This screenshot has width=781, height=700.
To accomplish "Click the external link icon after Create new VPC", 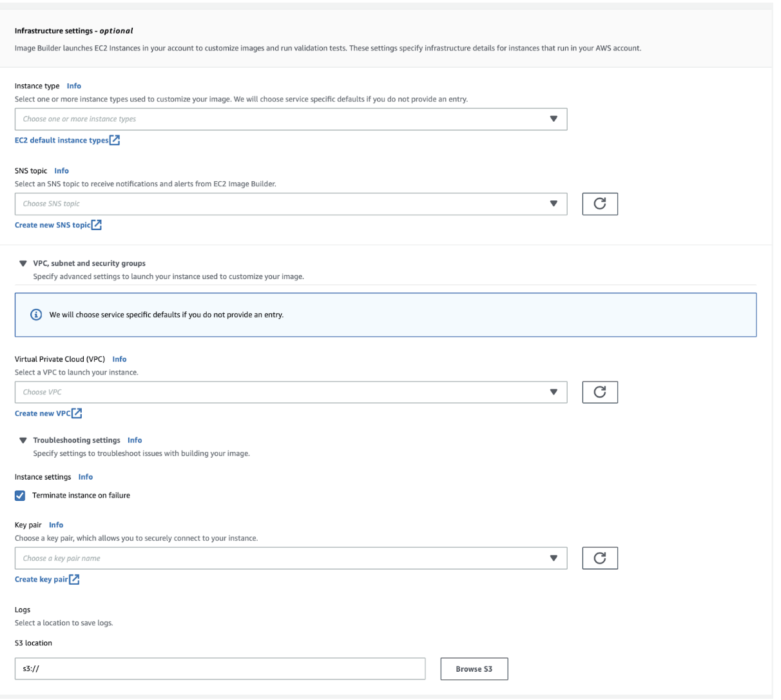I will pyautogui.click(x=77, y=413).
